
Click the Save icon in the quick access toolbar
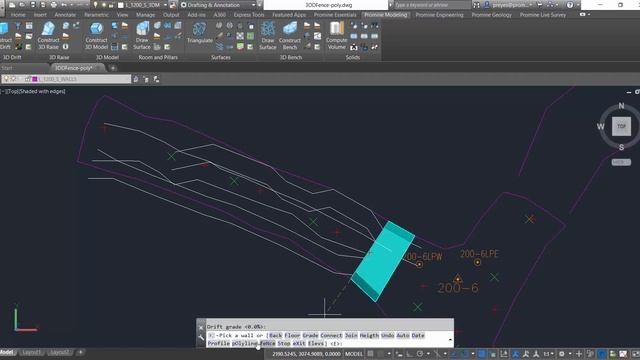(x=33, y=5)
